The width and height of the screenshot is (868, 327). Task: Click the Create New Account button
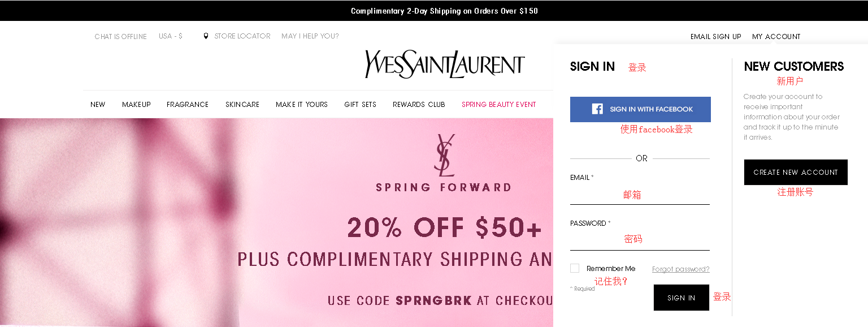[x=796, y=173]
